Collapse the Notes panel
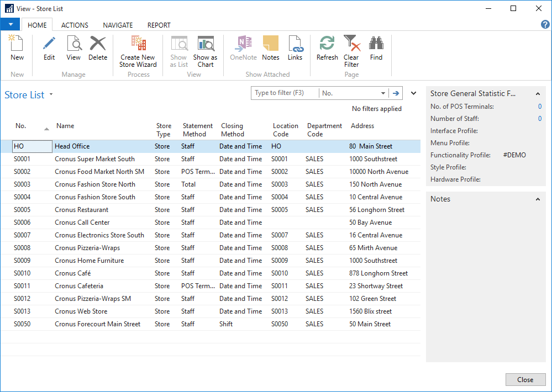Screen dimensions: 552x392 pos(538,199)
